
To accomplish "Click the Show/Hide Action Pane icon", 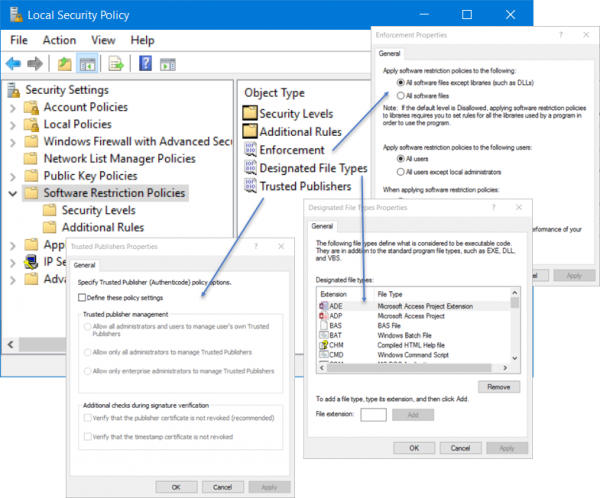I will [168, 64].
